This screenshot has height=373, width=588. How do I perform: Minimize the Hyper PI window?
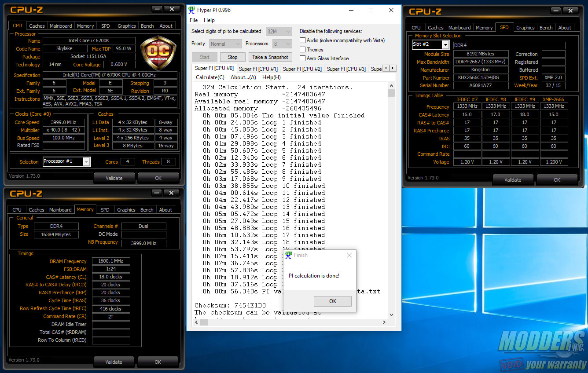pos(351,10)
